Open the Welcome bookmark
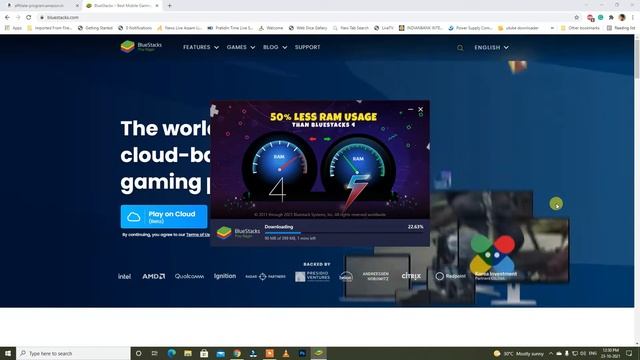 pos(271,28)
